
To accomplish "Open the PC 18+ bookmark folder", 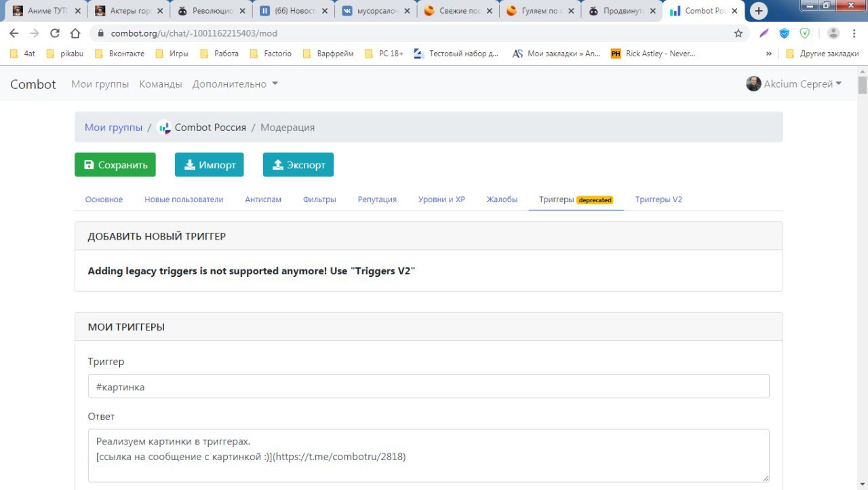I will coord(384,54).
